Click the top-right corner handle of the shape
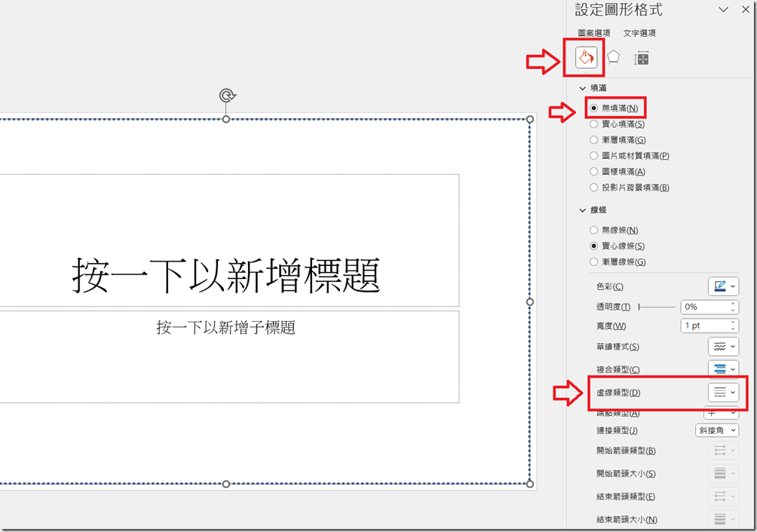757x532 pixels. pyautogui.click(x=530, y=119)
